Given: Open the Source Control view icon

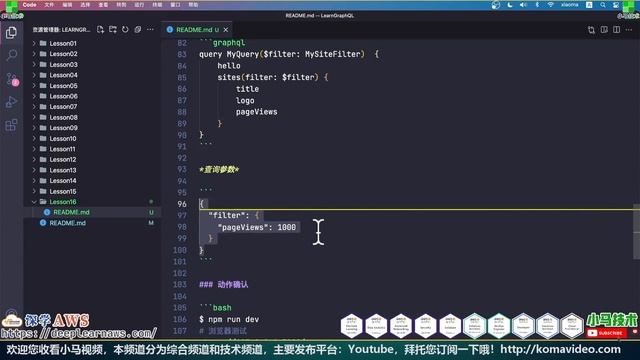Looking at the screenshot, I should coord(11,79).
